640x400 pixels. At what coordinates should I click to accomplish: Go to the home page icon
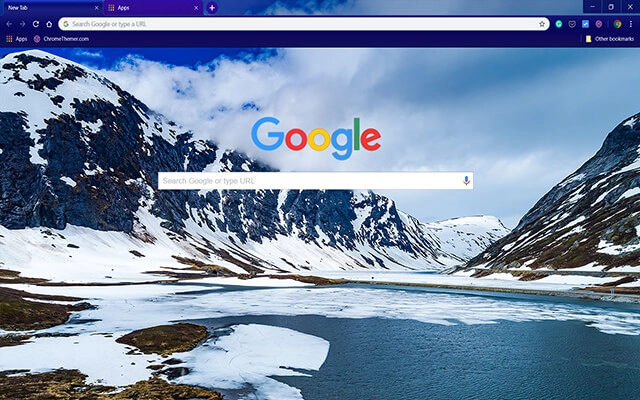(x=48, y=23)
